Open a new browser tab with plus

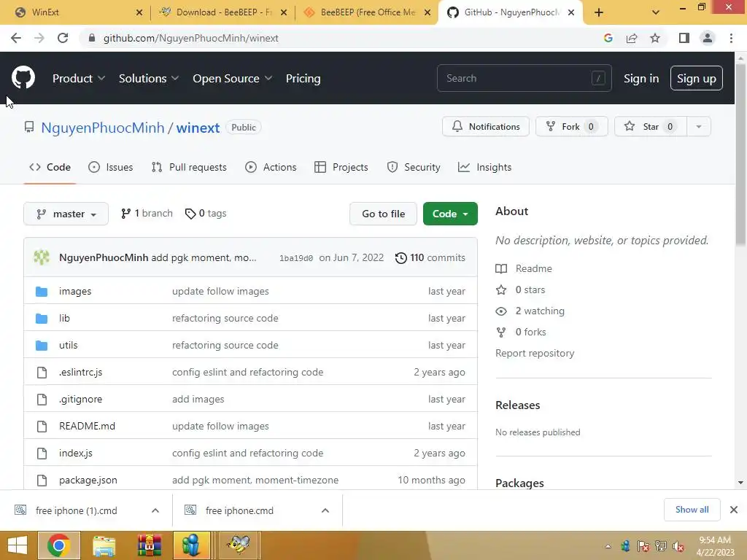599,12
